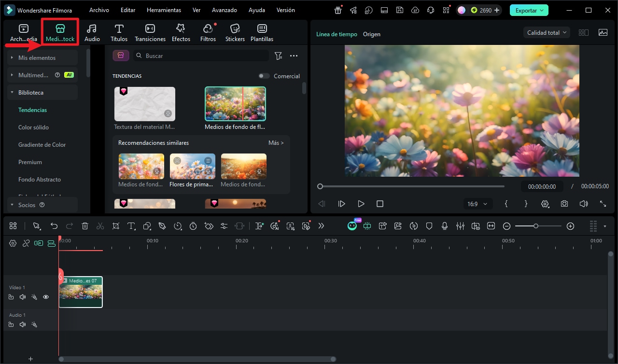Image resolution: width=618 pixels, height=364 pixels.
Task: Open the Plantillas tab
Action: pos(262,32)
